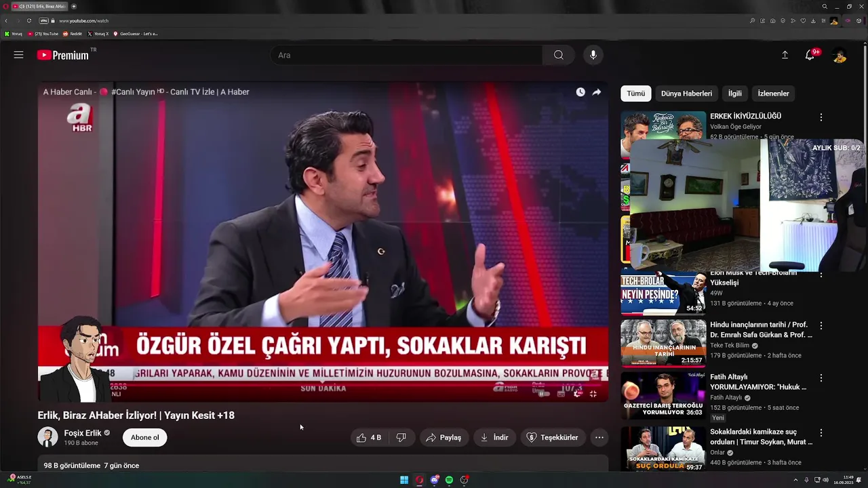
Task: Focus the Ara search field
Action: 406,55
